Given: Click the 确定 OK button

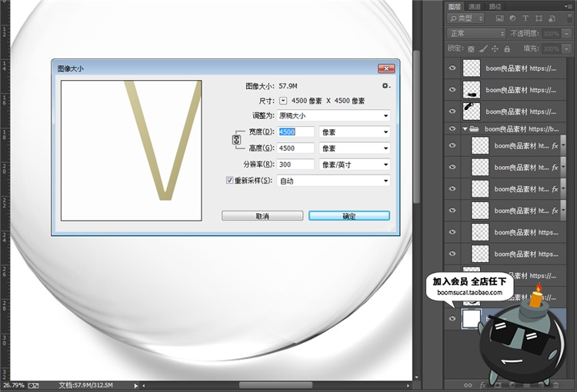Looking at the screenshot, I should pos(349,216).
